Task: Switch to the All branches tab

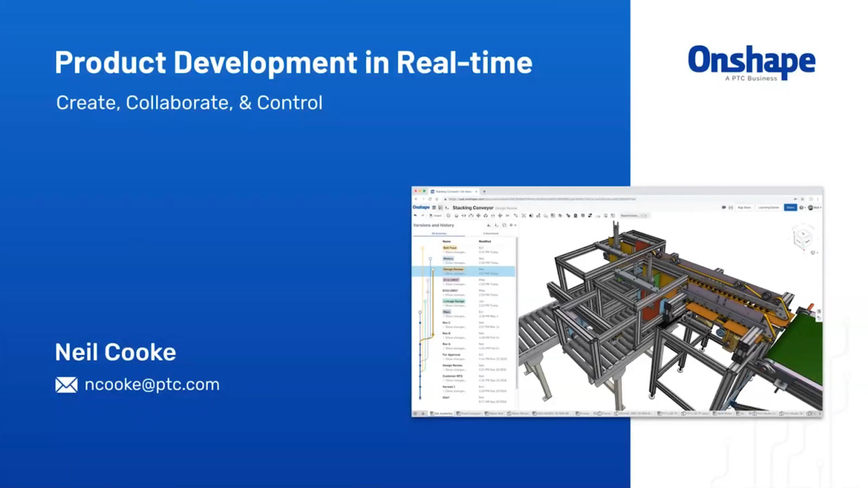Action: pos(439,233)
